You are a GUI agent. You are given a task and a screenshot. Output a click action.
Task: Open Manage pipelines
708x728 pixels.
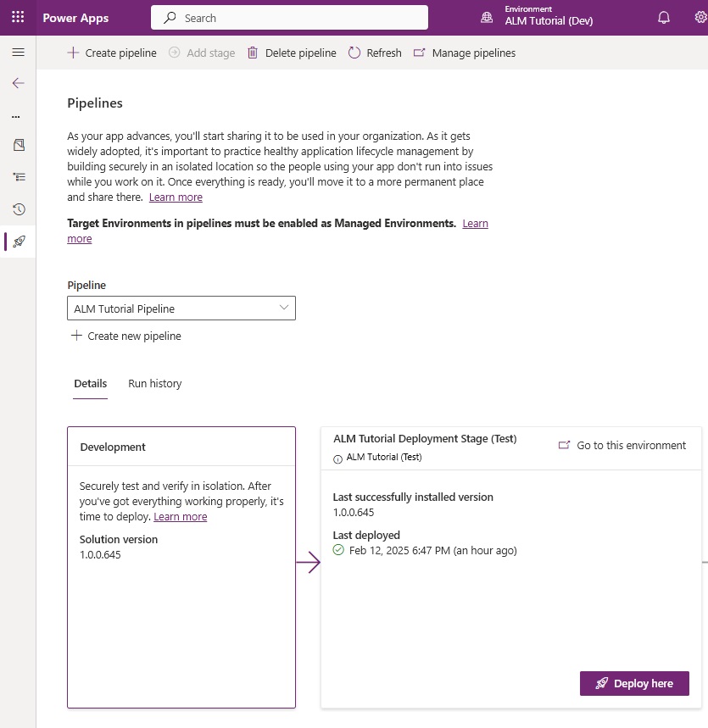coord(465,53)
